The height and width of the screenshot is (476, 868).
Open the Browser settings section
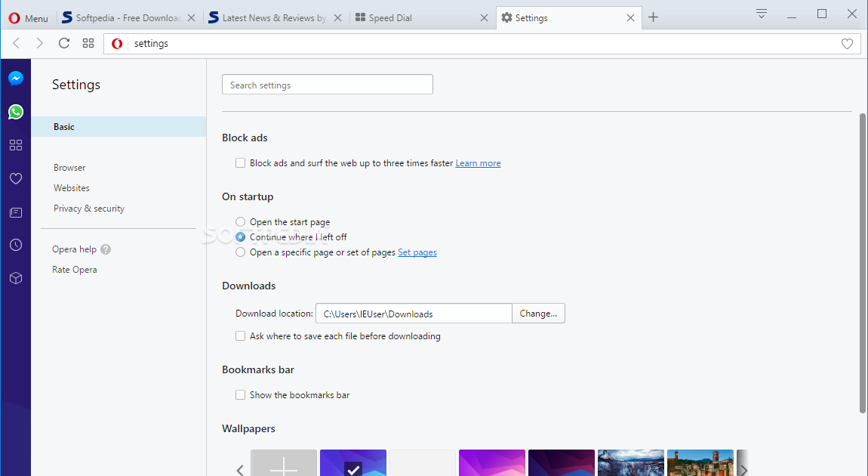pyautogui.click(x=69, y=167)
